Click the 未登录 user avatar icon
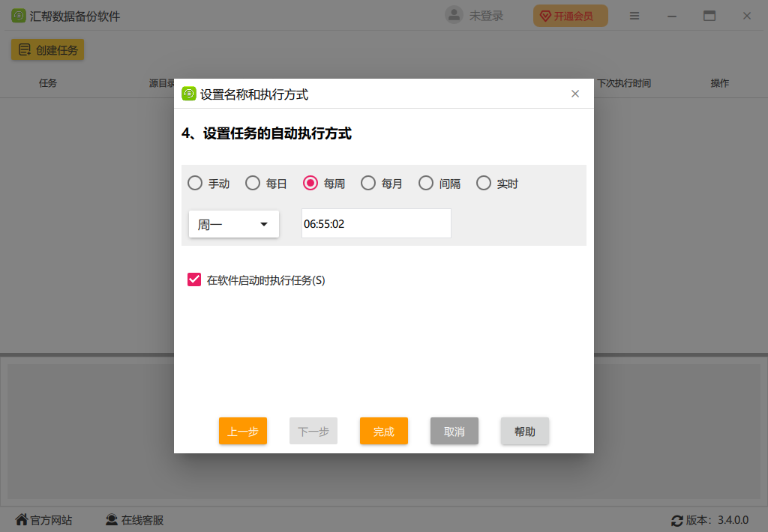768x532 pixels. click(x=453, y=15)
